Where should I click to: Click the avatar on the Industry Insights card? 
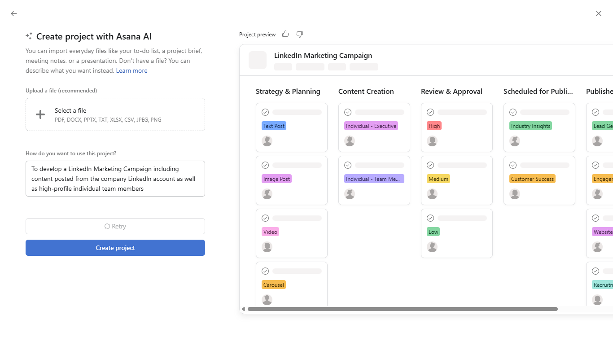515,140
